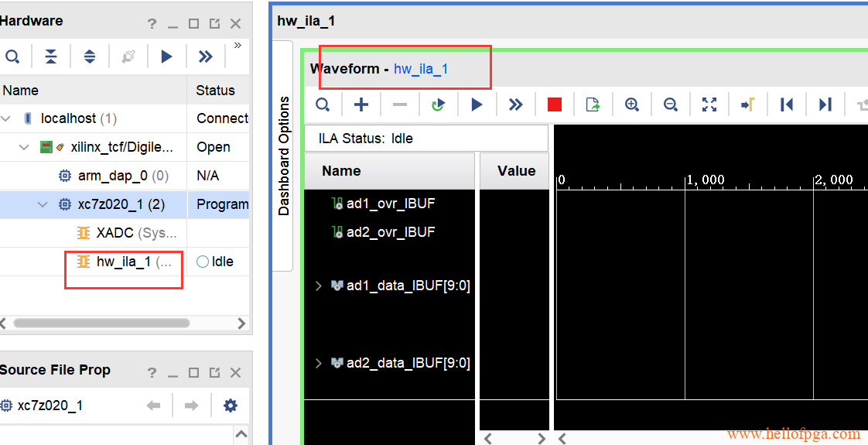868x445 pixels.
Task: Collapse all in Hardware panel
Action: [x=51, y=56]
